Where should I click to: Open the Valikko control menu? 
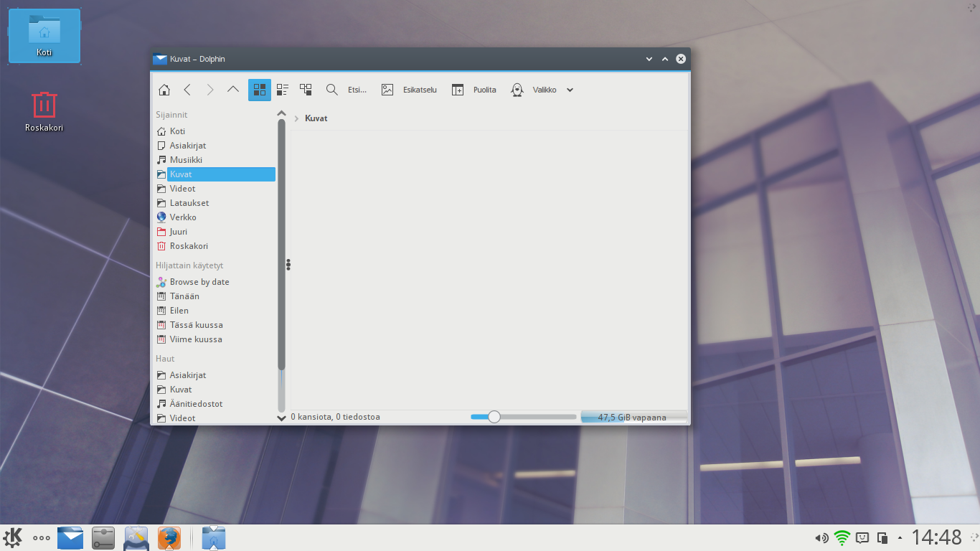[x=533, y=90]
